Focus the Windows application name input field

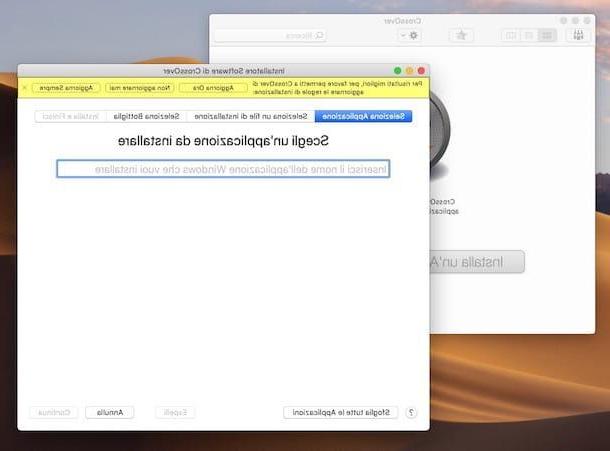pos(223,169)
